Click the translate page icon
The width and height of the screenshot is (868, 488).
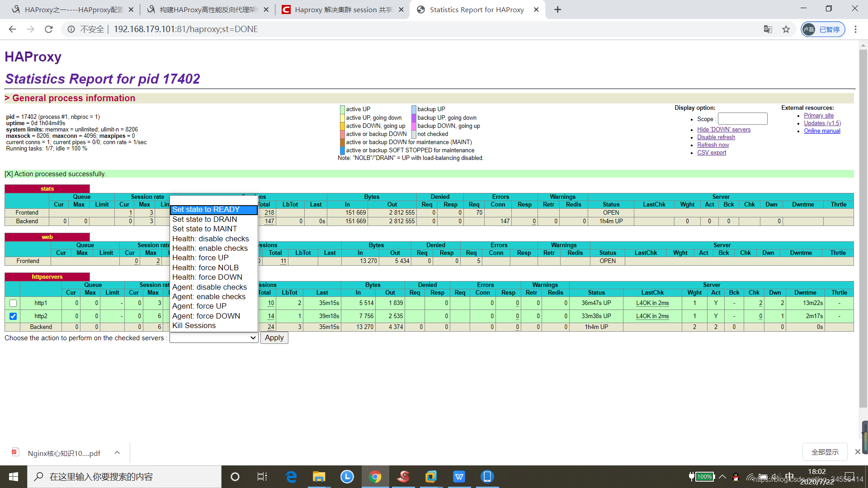768,29
